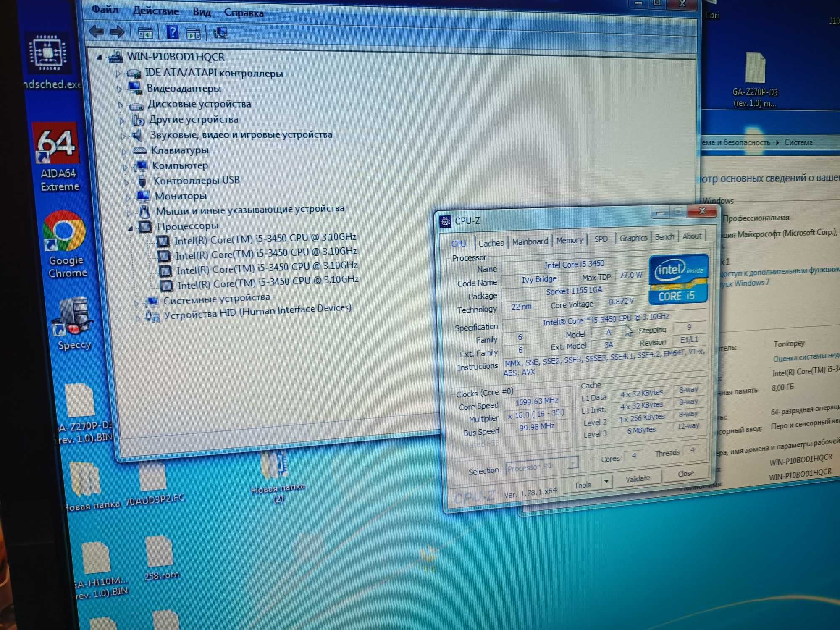Viewport: 840px width, 630px height.
Task: Click the Max TDP value 77.0 W
Action: pos(630,275)
